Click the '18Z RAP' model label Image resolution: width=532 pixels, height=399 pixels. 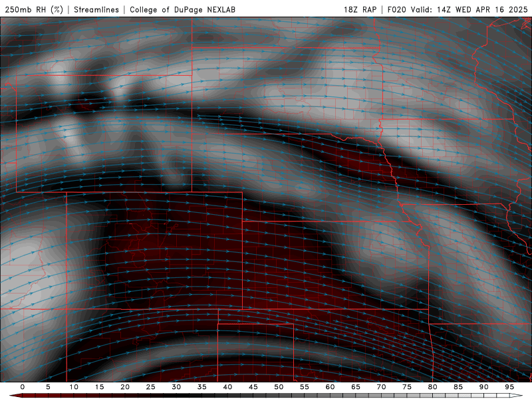pyautogui.click(x=360, y=9)
